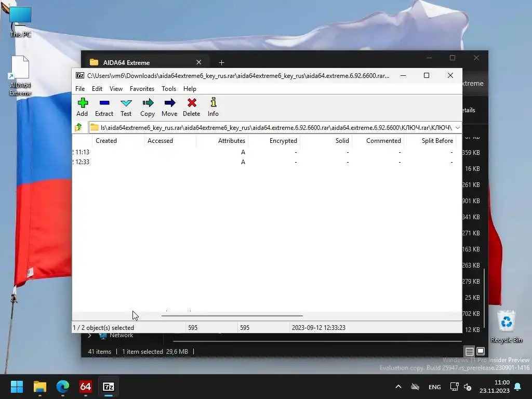This screenshot has width=532, height=399.
Task: Expand the address bar path dropdown
Action: 457,128
